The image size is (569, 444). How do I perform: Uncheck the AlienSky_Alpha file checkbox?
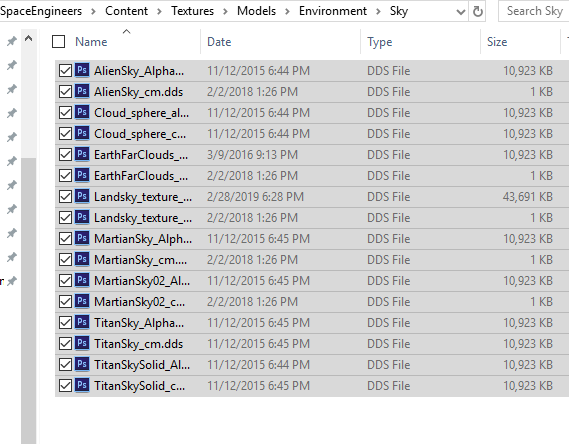click(65, 71)
